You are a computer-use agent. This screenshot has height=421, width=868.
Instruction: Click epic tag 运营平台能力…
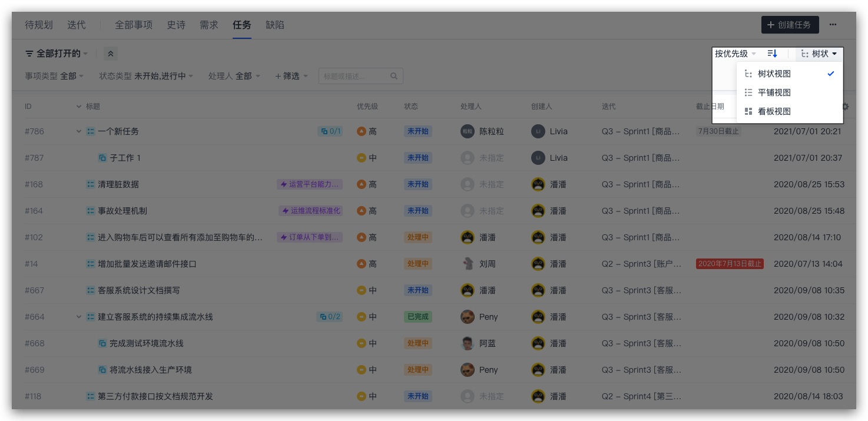point(310,184)
